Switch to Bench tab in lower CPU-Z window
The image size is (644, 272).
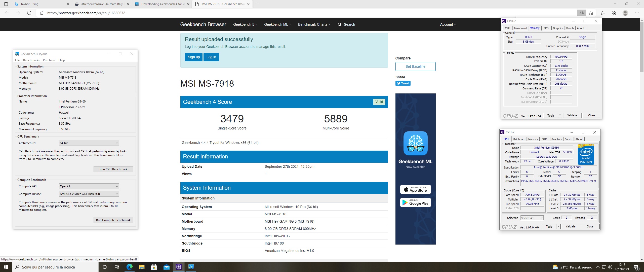click(568, 139)
